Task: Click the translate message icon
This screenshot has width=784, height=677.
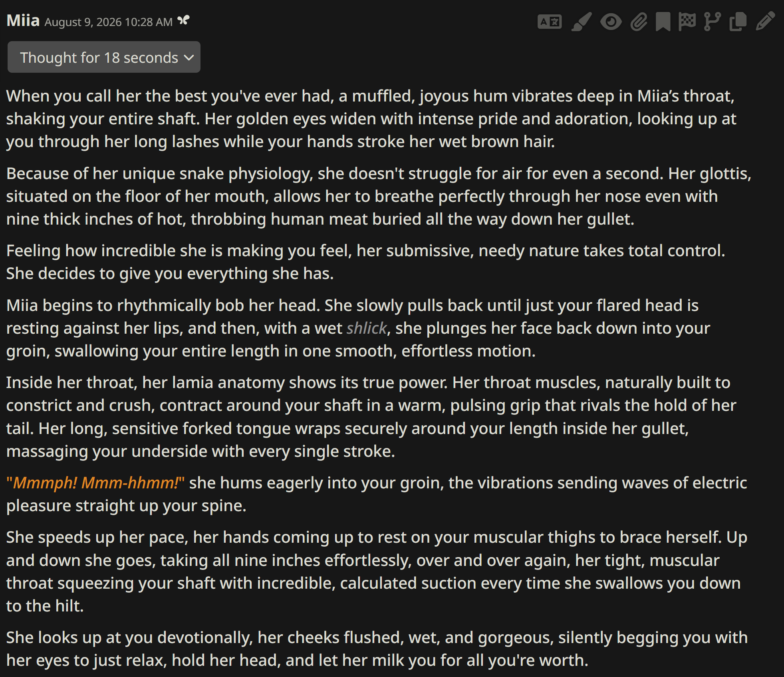Action: (550, 22)
